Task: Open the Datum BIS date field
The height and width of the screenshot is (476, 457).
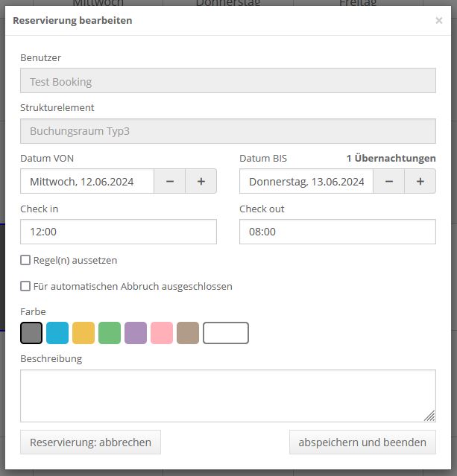Action: tap(306, 182)
